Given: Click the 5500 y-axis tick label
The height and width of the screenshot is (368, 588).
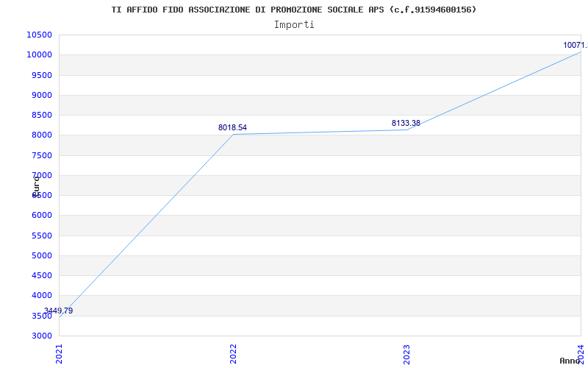Looking at the screenshot, I should [41, 236].
